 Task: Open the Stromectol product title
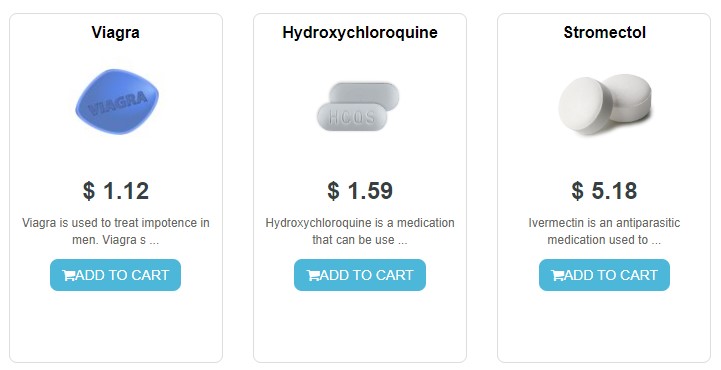605,32
